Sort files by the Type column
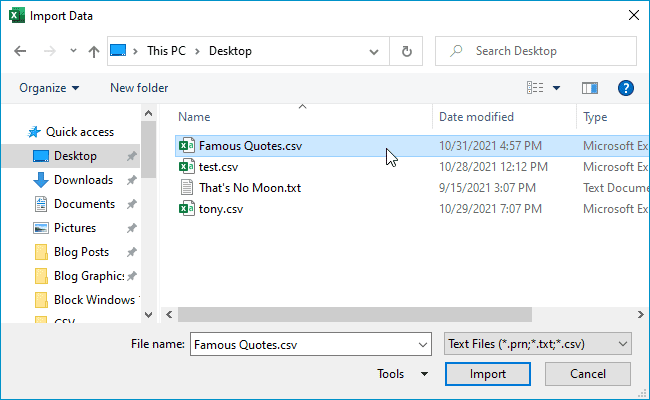This screenshot has width=650, height=400. (x=595, y=117)
